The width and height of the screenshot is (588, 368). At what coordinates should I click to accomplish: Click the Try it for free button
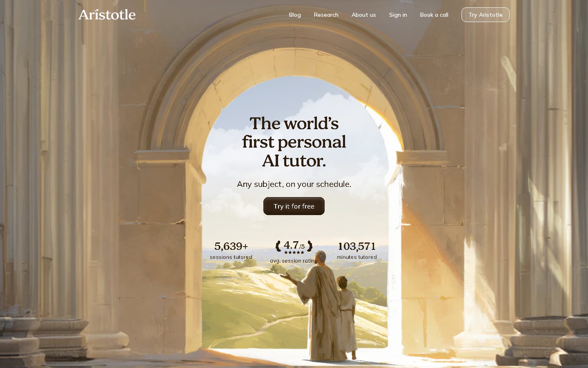pyautogui.click(x=294, y=206)
